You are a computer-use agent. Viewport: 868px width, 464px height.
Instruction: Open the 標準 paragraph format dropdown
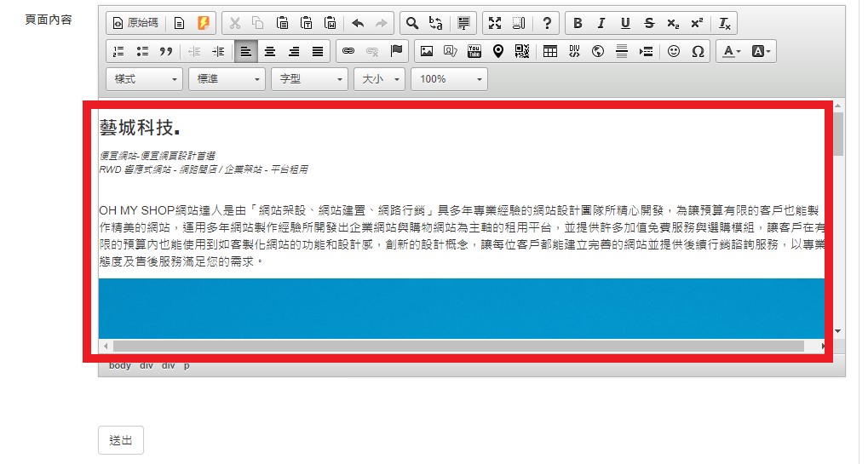click(x=227, y=79)
